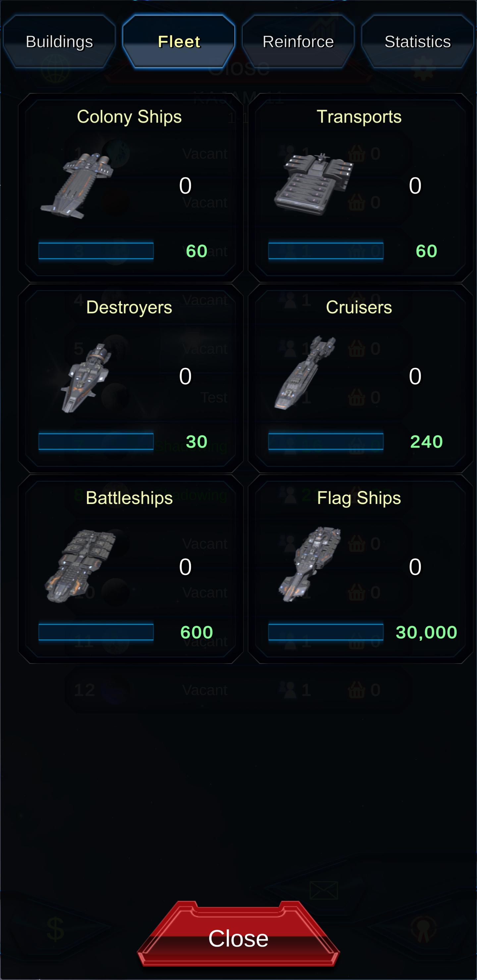Tap the Battleships 600 cost value
Image resolution: width=477 pixels, height=980 pixels.
196,632
